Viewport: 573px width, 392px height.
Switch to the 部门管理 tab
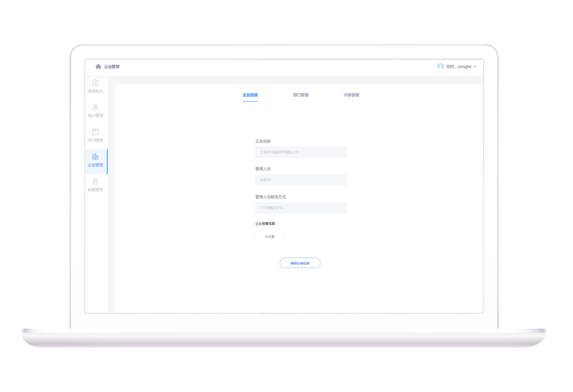[301, 95]
